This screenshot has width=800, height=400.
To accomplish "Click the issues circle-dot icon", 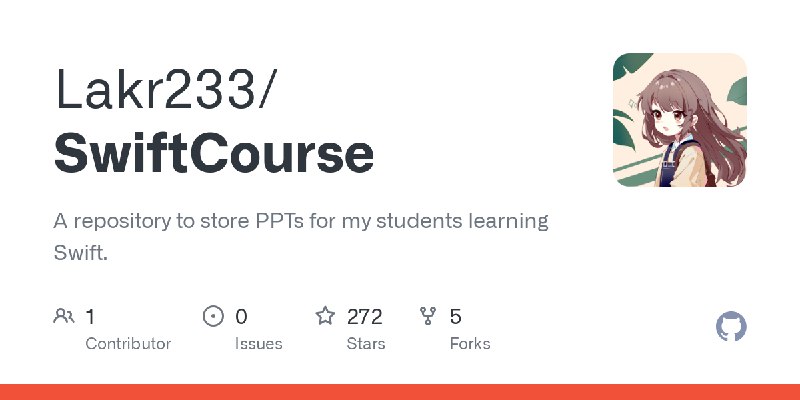I will pos(213,317).
